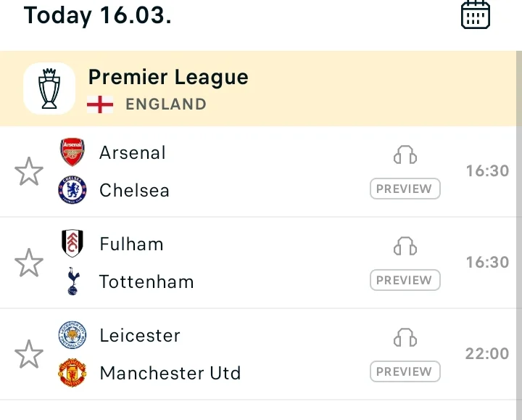Click the Tottenham club crest
The width and height of the screenshot is (522, 420).
pos(73,281)
